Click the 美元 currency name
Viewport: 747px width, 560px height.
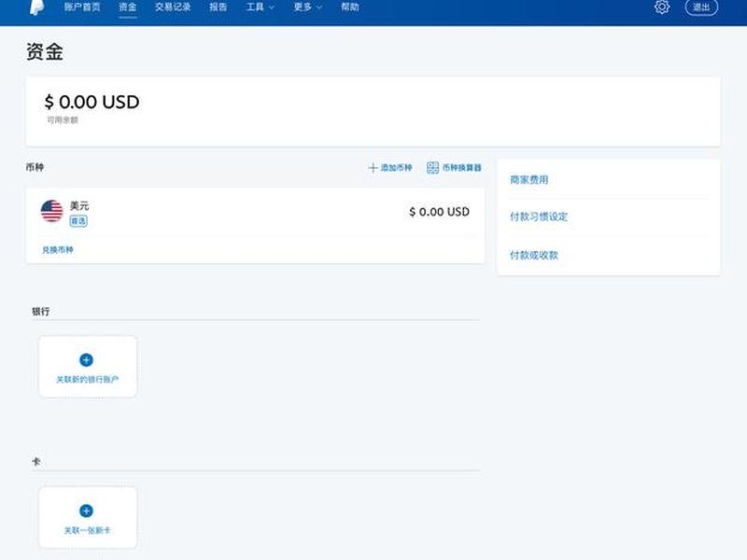point(79,205)
